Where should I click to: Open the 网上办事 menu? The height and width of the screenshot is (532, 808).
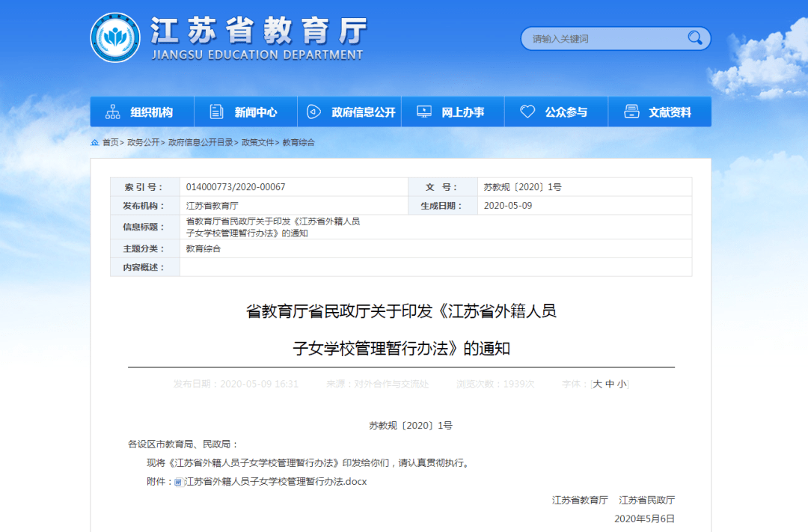(x=462, y=112)
